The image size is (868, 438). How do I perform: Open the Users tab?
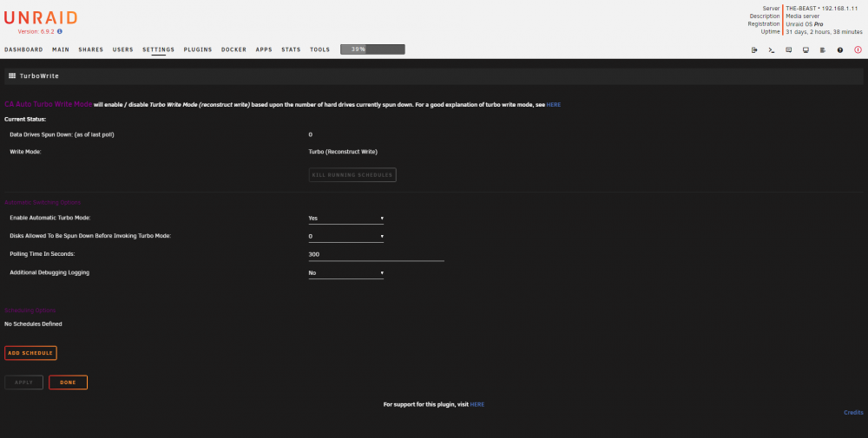coord(123,49)
